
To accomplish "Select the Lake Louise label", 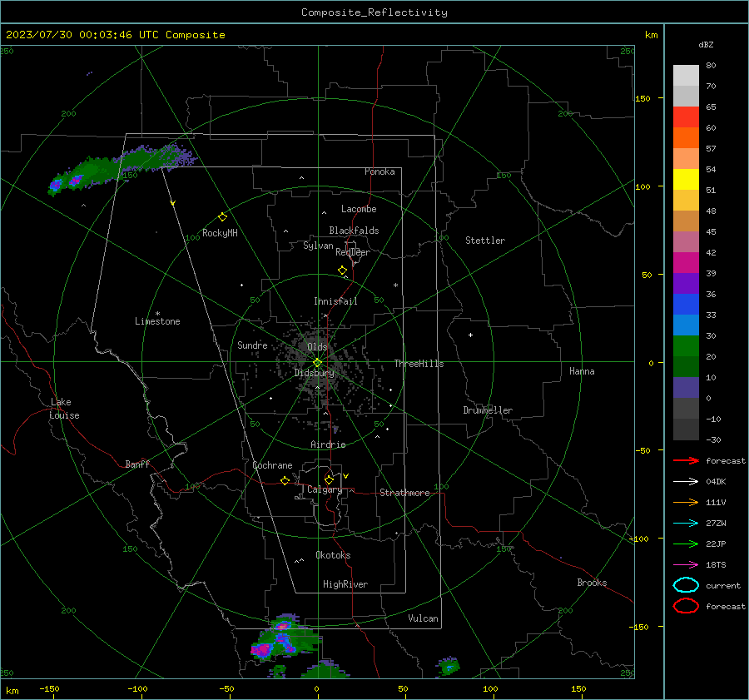I will [64, 409].
